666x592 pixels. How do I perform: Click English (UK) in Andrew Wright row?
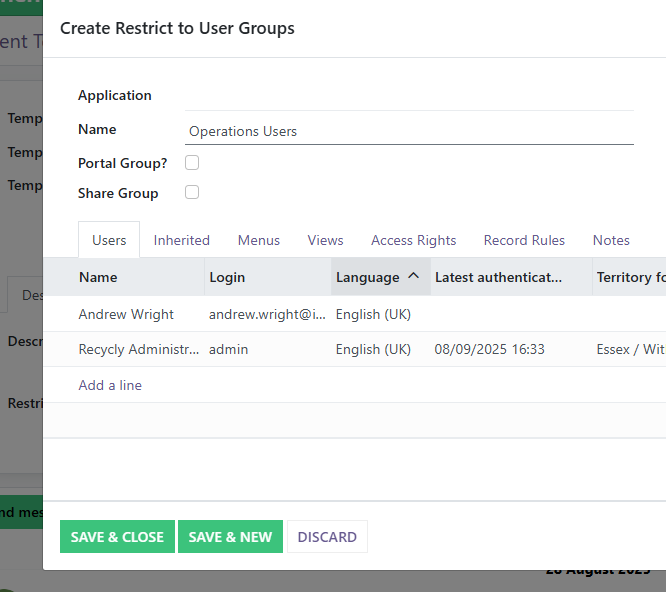373,314
